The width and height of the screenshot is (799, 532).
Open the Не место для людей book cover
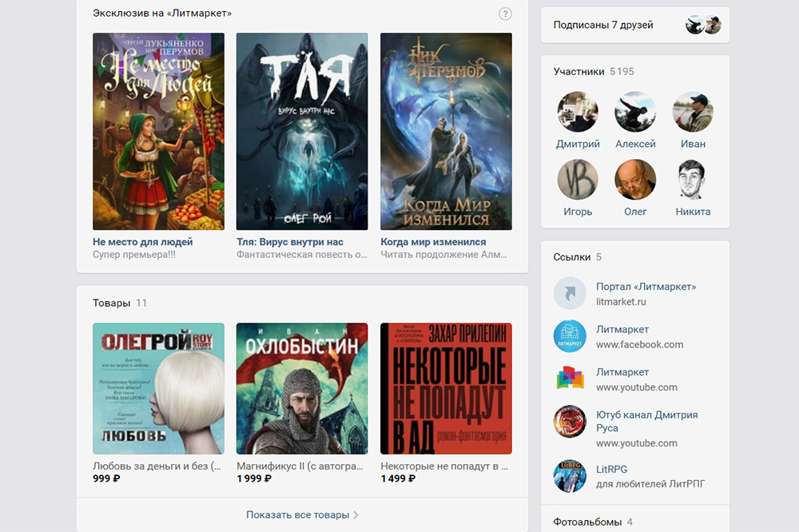pos(158,132)
